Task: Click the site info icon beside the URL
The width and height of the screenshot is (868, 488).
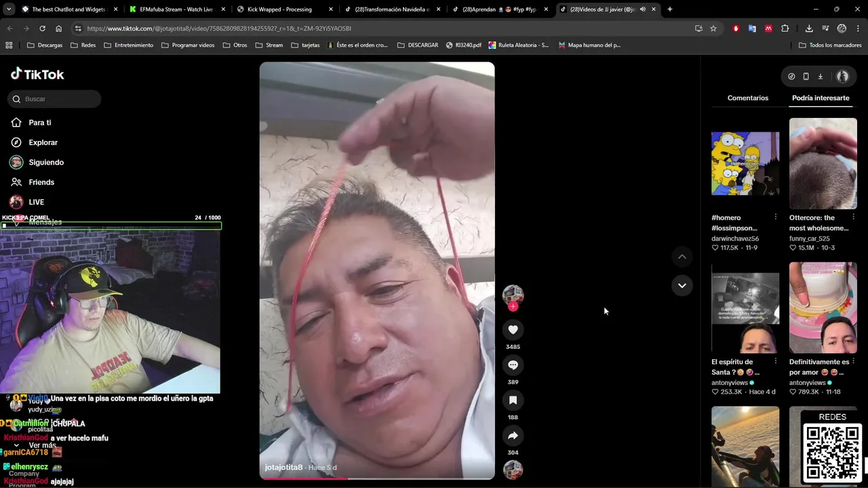Action: click(x=78, y=28)
